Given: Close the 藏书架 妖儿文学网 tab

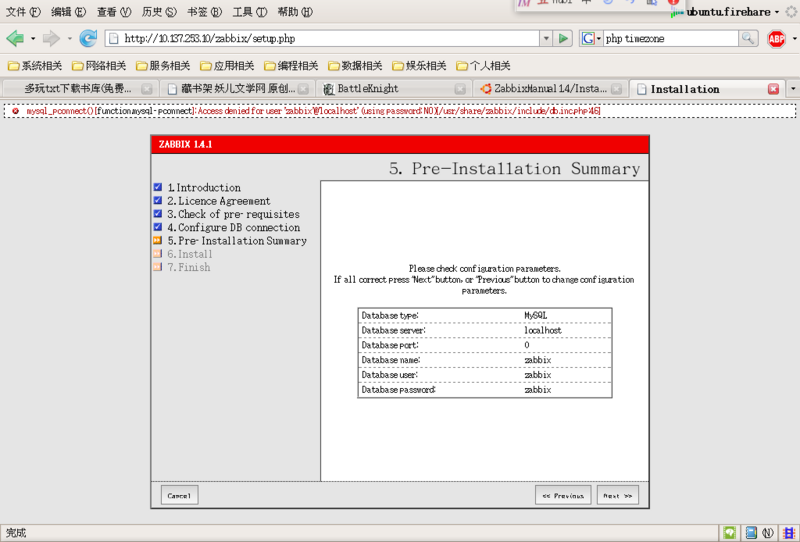Looking at the screenshot, I should tap(303, 89).
